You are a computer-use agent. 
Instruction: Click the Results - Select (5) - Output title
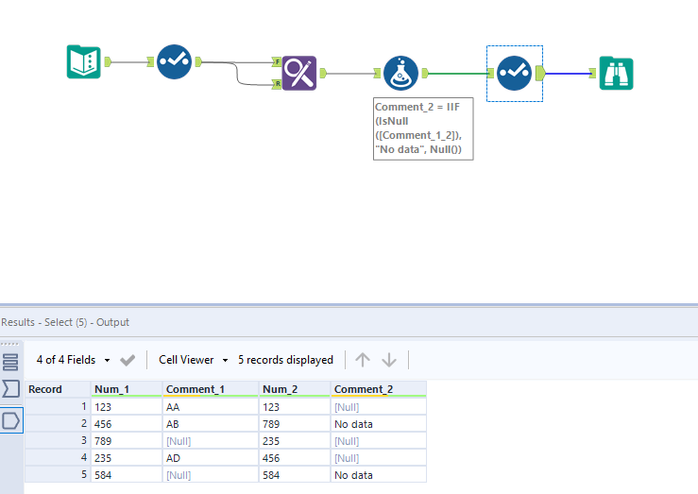click(x=65, y=322)
